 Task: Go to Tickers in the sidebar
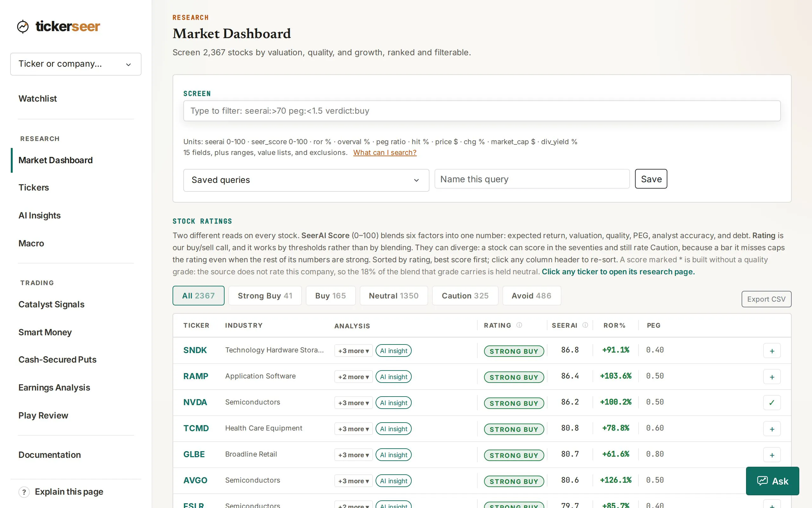pos(34,187)
